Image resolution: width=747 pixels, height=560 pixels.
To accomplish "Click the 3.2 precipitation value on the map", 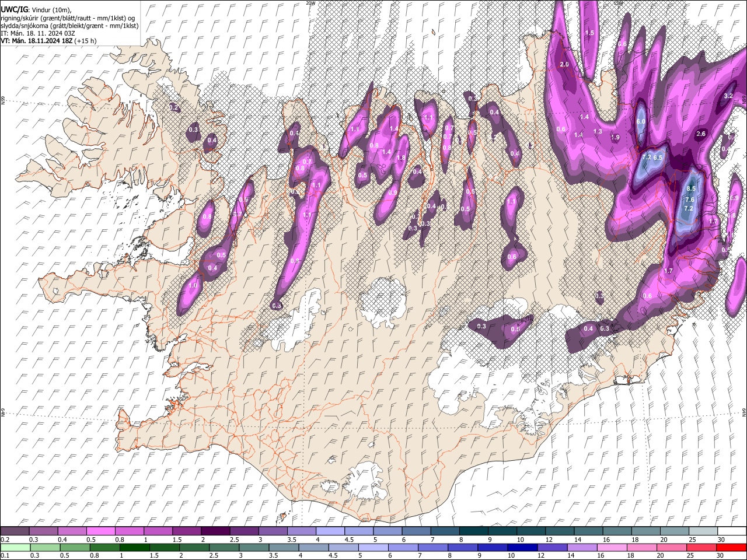I will pos(728,96).
